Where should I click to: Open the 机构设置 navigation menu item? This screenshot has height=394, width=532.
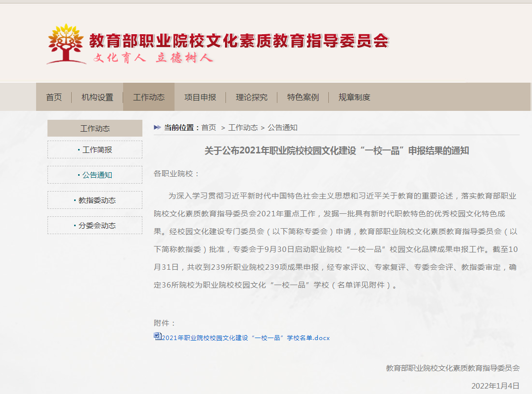(x=97, y=97)
